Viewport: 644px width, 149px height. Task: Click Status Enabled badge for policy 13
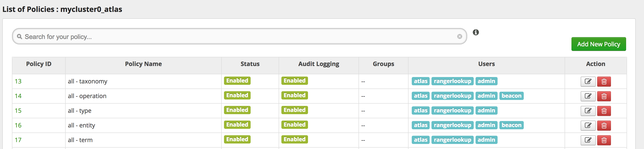tap(237, 81)
